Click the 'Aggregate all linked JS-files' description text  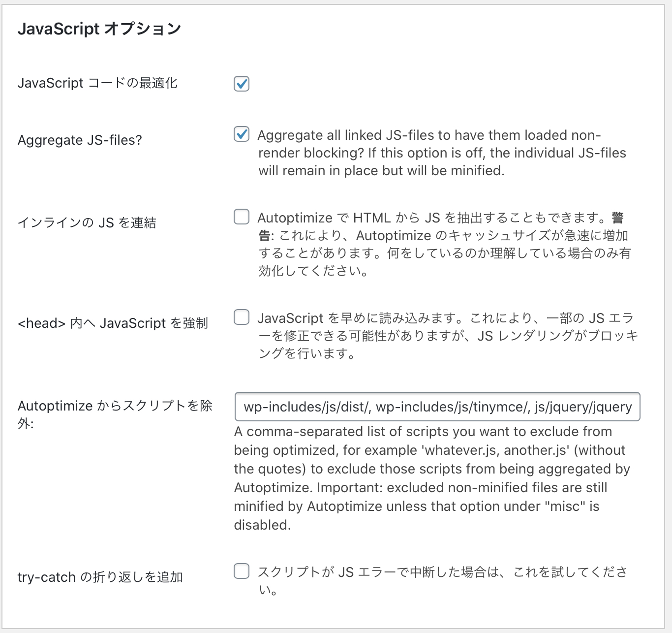click(442, 153)
